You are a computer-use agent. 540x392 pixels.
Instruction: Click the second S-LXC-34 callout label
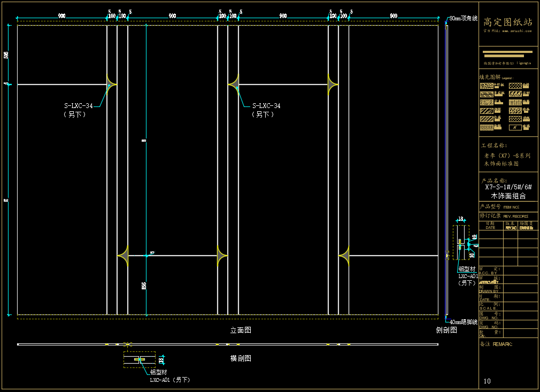266,106
